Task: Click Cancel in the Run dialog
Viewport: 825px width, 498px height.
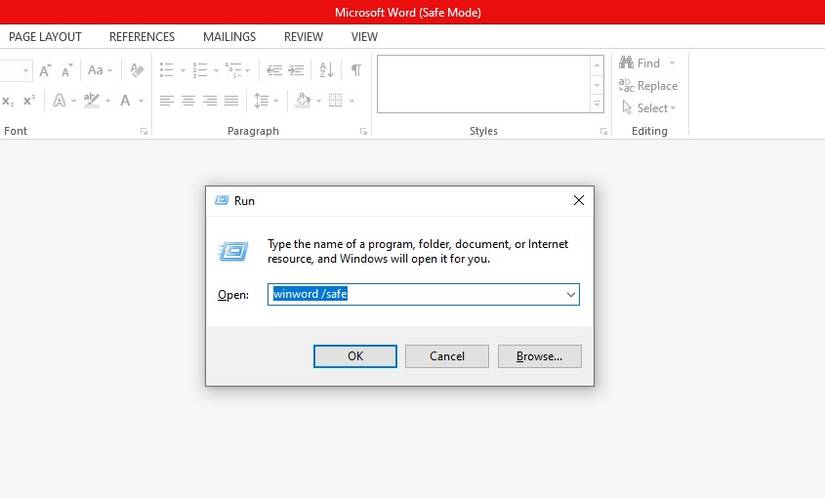Action: coord(447,356)
